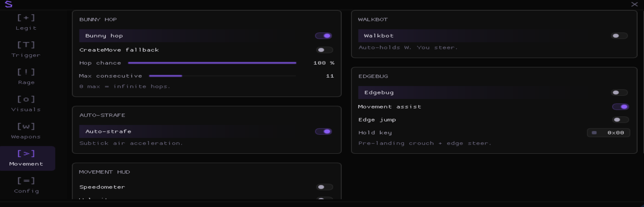Turn on the Walkbot switch
The width and height of the screenshot is (644, 207).
pyautogui.click(x=619, y=35)
